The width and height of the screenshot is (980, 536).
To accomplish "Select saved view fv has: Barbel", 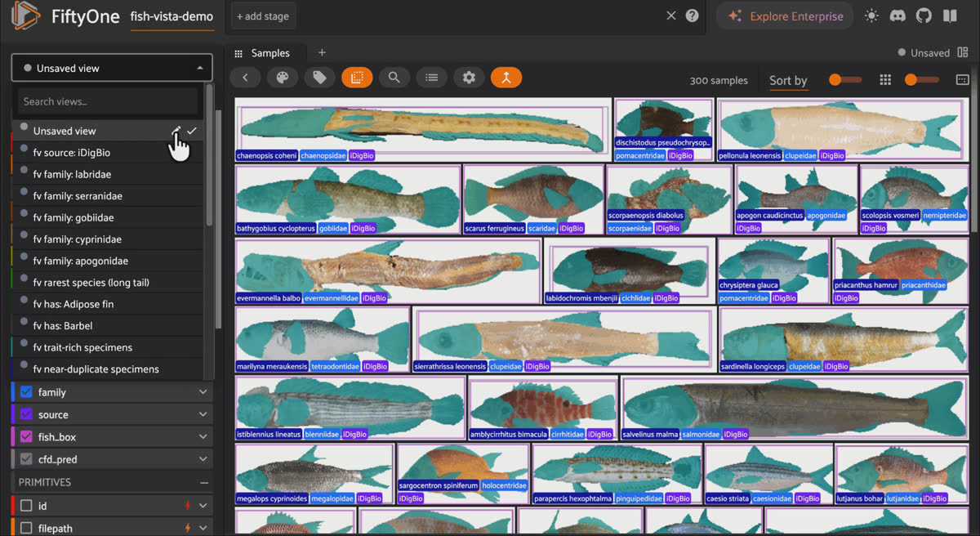I will 108,326.
